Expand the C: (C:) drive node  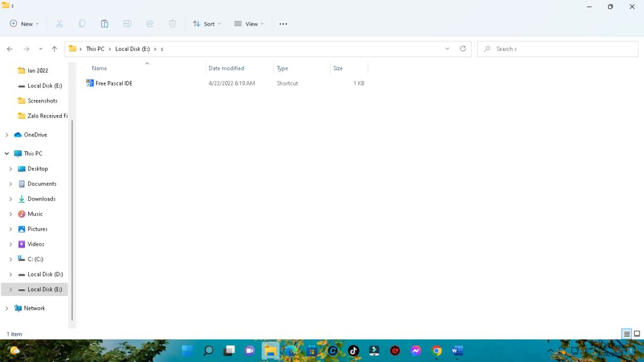point(11,260)
